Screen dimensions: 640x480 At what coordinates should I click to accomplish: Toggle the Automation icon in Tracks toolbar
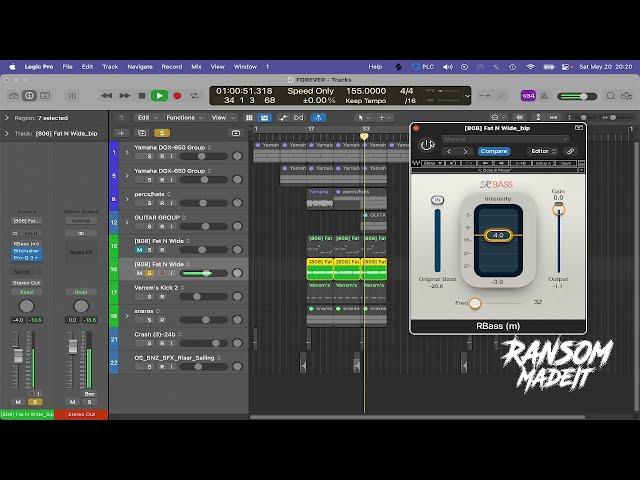point(282,118)
